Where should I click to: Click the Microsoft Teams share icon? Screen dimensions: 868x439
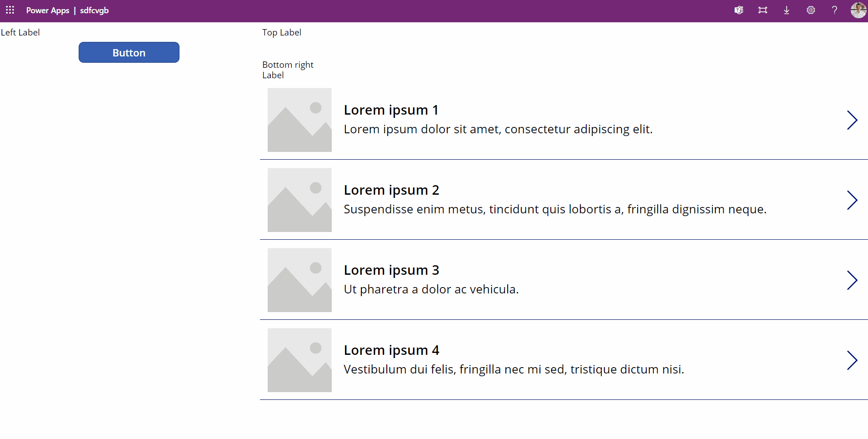[739, 10]
